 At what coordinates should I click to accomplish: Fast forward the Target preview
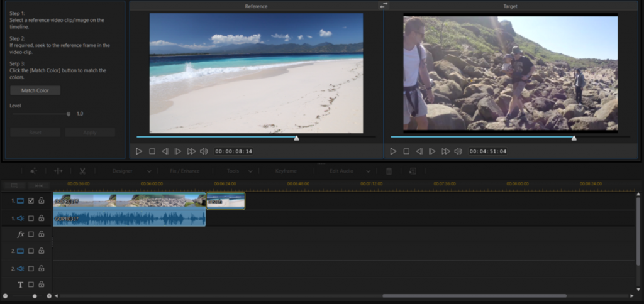pos(445,151)
